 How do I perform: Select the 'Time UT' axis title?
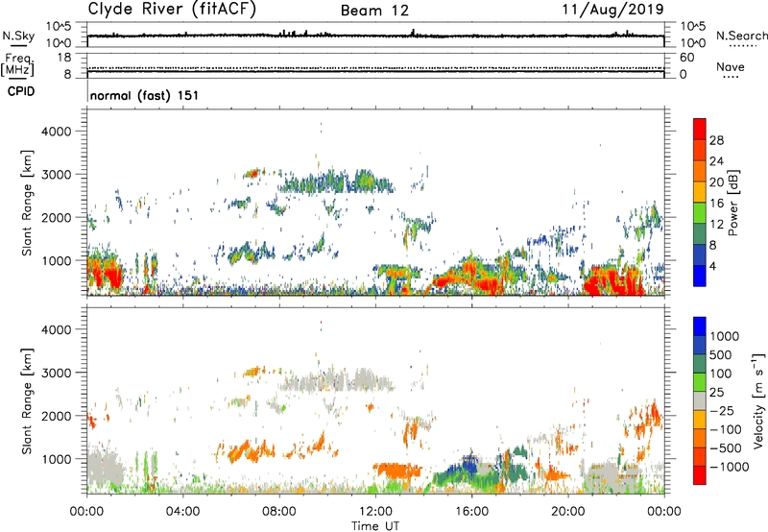point(375,526)
